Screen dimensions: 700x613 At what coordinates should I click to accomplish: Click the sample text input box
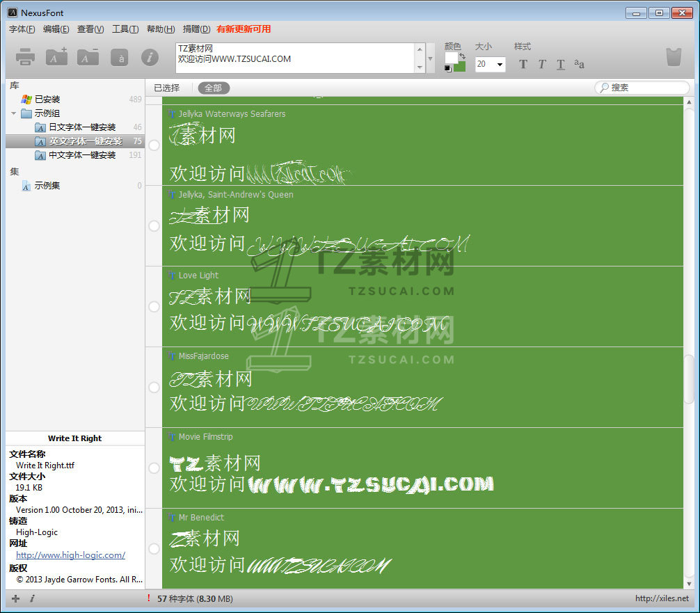(x=296, y=58)
